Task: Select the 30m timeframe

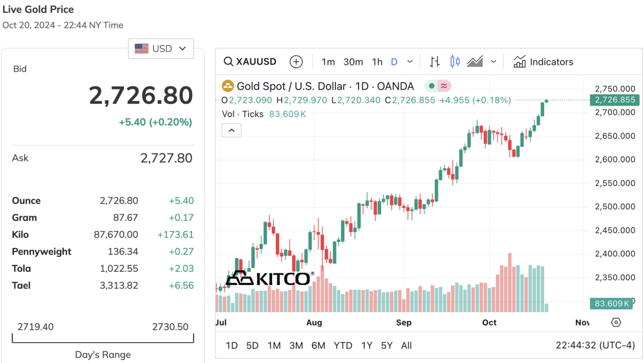Action: coord(353,62)
